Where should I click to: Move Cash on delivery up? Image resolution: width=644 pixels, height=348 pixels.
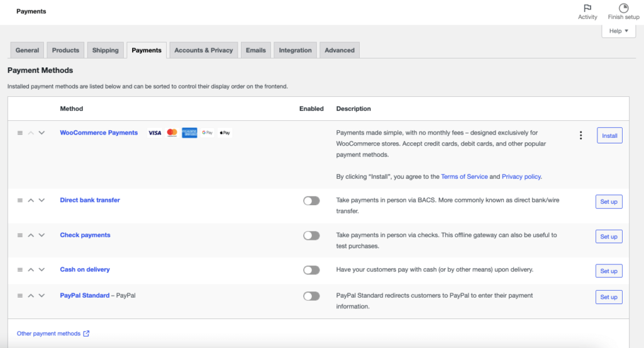31,269
